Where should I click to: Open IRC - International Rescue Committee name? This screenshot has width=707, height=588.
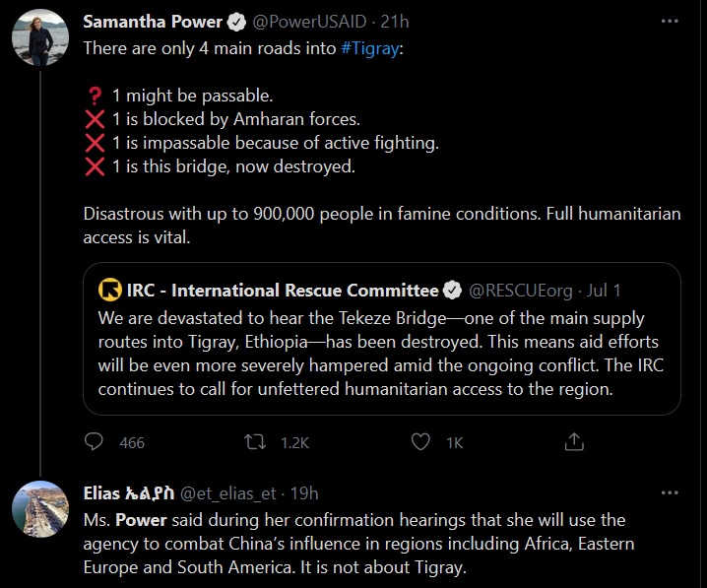point(283,291)
